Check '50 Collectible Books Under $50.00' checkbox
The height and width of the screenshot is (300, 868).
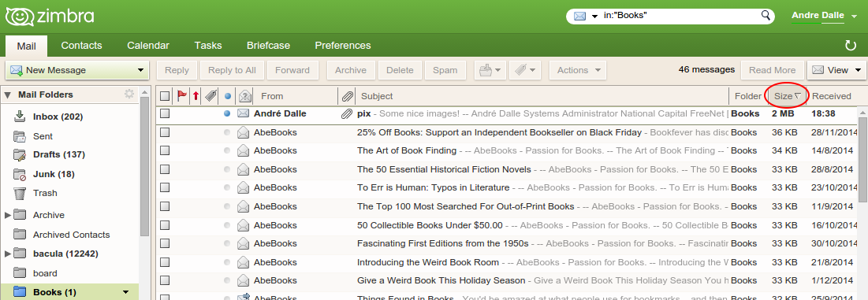[165, 225]
